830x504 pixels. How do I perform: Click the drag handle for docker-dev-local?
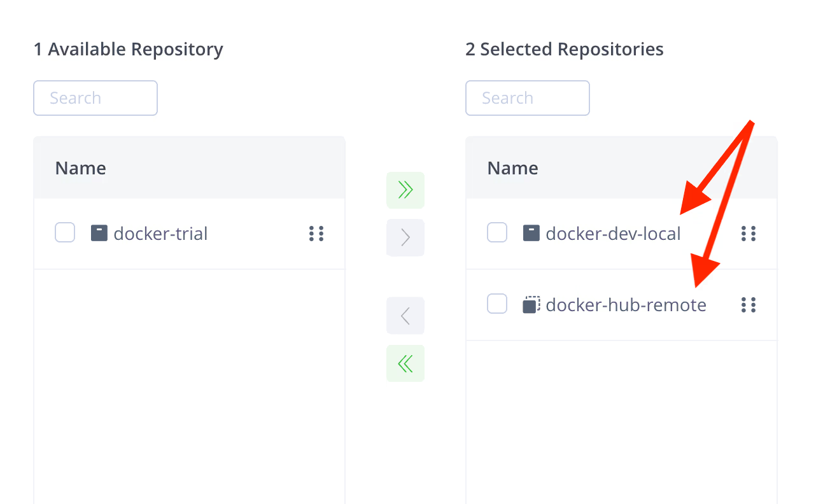[749, 234]
